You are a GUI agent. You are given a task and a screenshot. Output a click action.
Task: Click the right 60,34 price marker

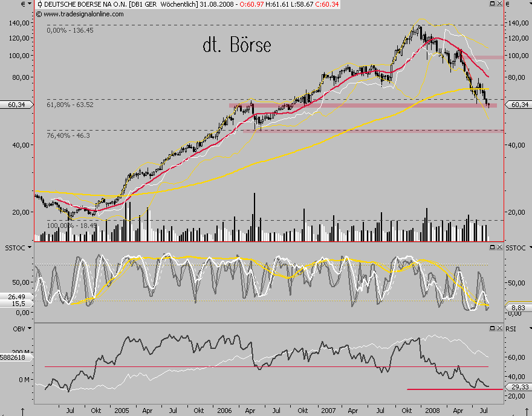[x=519, y=105]
